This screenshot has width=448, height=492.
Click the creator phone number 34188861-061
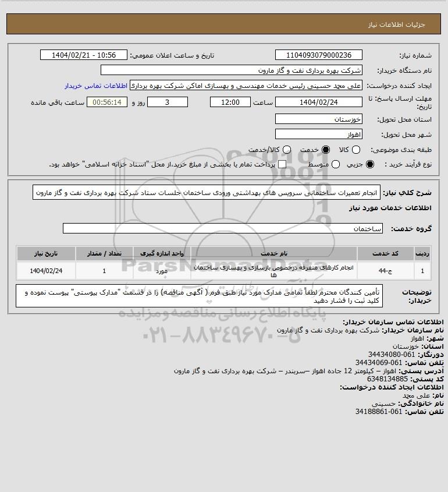click(379, 412)
